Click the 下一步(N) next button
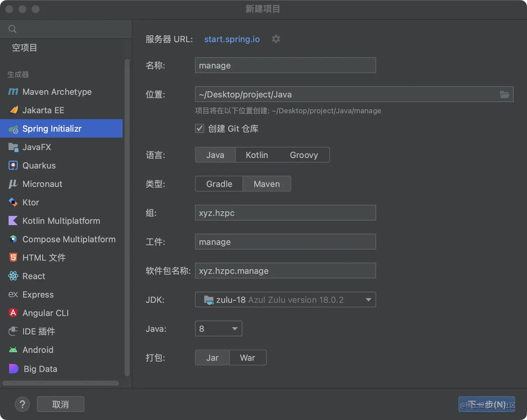The height and width of the screenshot is (420, 527). point(487,404)
